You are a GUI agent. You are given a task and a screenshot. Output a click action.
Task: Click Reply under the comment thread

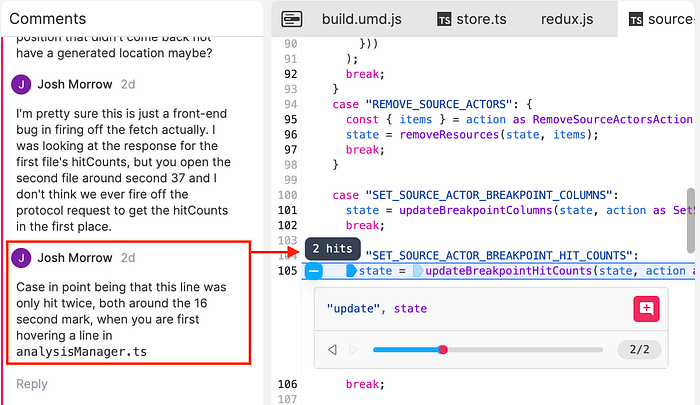pyautogui.click(x=32, y=384)
